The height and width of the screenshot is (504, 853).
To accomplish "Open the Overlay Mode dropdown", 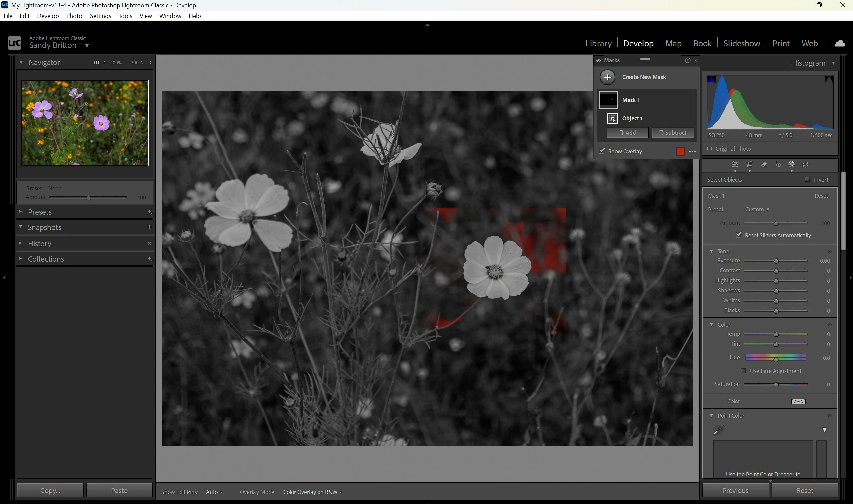I will [312, 492].
